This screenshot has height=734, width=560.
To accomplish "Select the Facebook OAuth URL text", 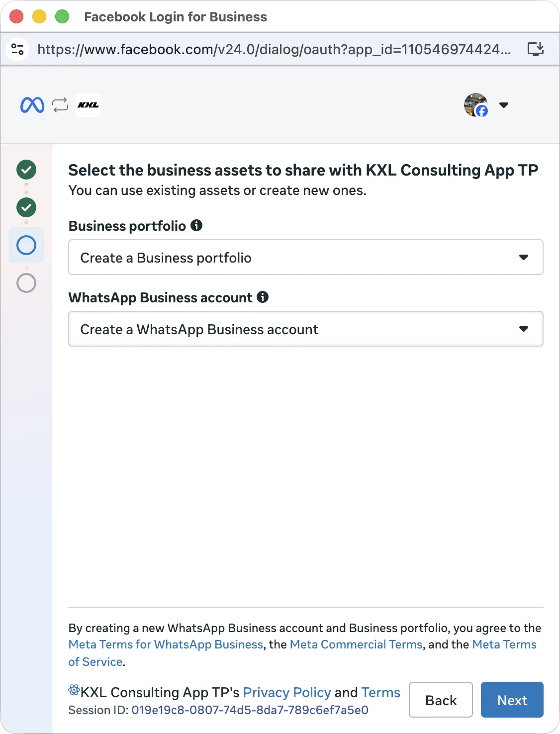I will click(x=274, y=49).
